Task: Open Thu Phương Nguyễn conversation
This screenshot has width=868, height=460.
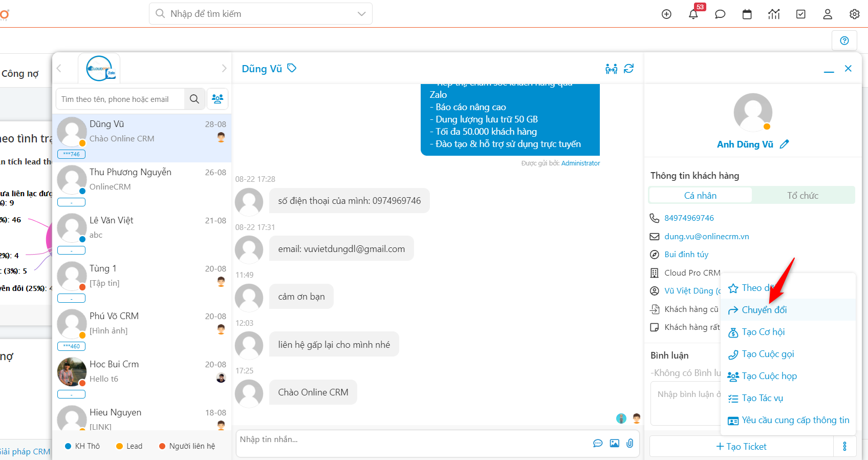Action: coord(142,185)
